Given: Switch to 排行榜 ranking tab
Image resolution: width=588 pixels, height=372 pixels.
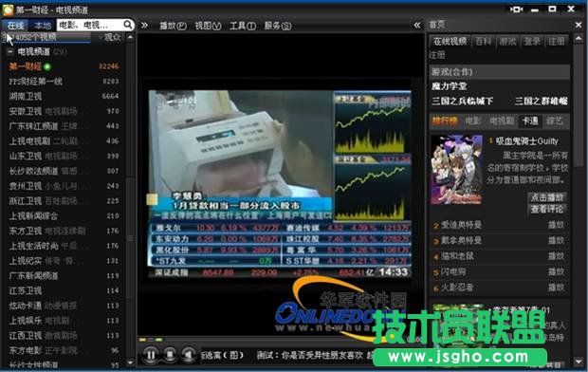Looking at the screenshot, I should [x=445, y=121].
